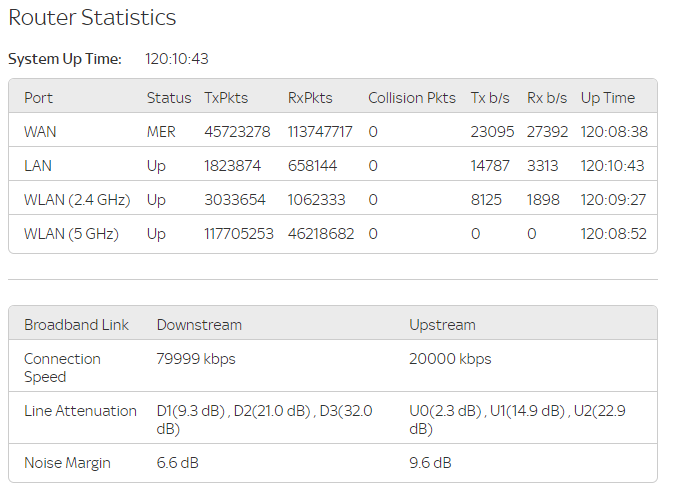Select the Up Time column header

point(607,98)
